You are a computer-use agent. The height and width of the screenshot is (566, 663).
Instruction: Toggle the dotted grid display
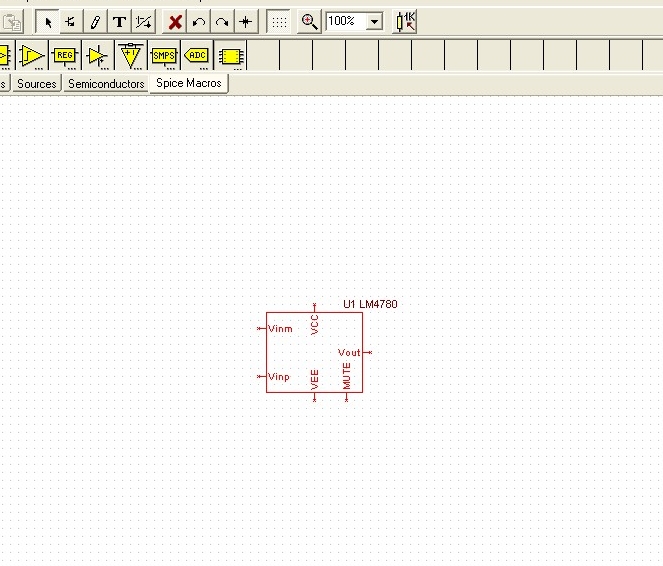click(x=279, y=22)
